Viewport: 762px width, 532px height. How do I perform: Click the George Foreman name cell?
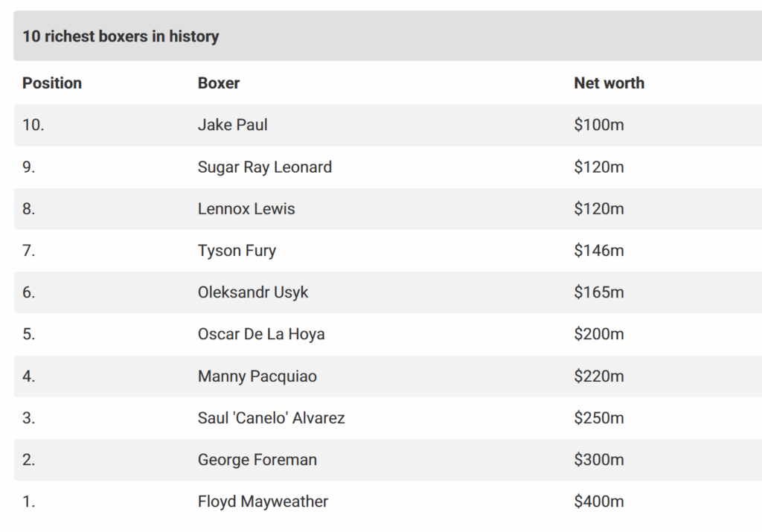257,460
